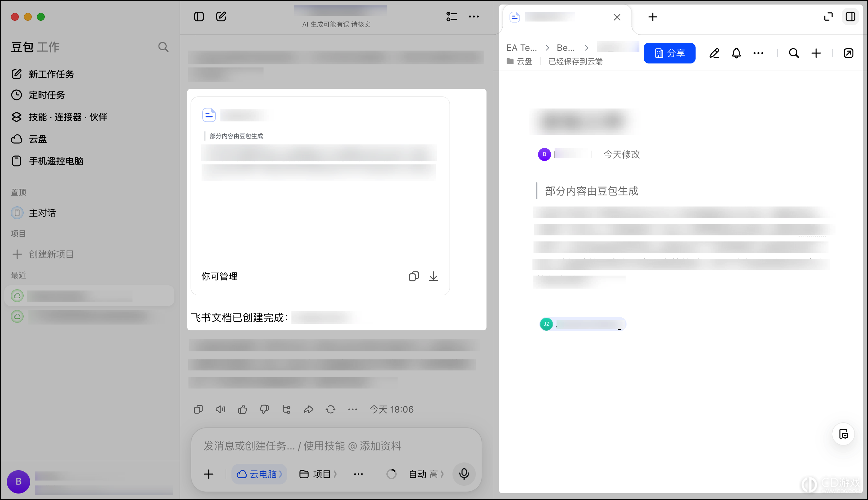Go to 云盘 folder breadcrumb
The width and height of the screenshot is (868, 500).
tap(519, 62)
